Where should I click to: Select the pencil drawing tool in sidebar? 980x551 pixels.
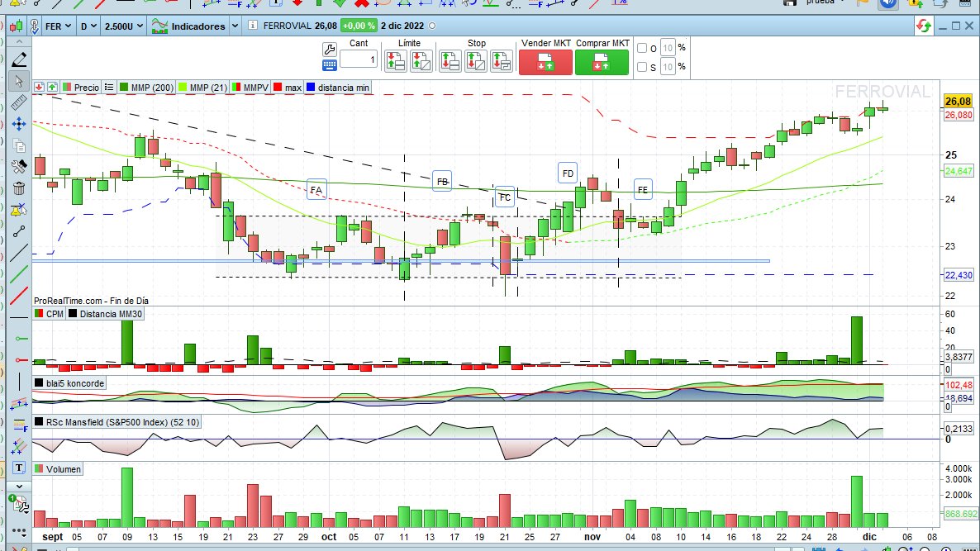click(19, 59)
